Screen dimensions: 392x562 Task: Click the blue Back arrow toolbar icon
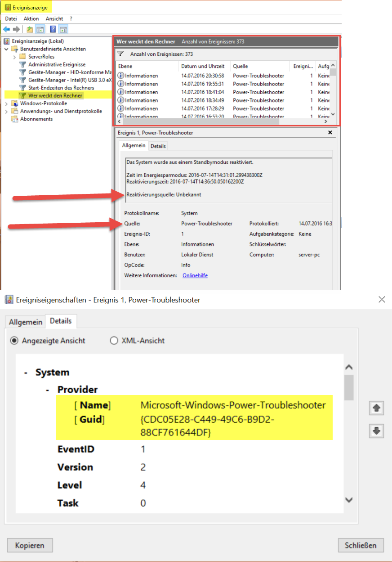pos(7,29)
